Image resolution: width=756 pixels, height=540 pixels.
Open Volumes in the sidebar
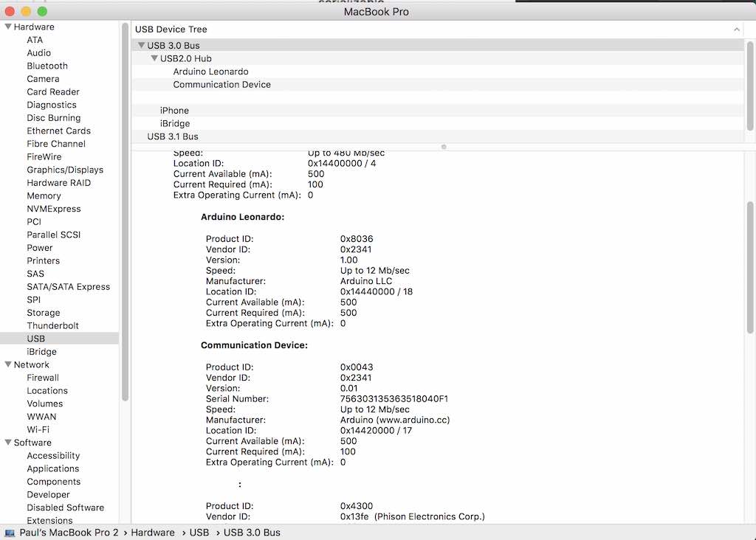pos(45,404)
